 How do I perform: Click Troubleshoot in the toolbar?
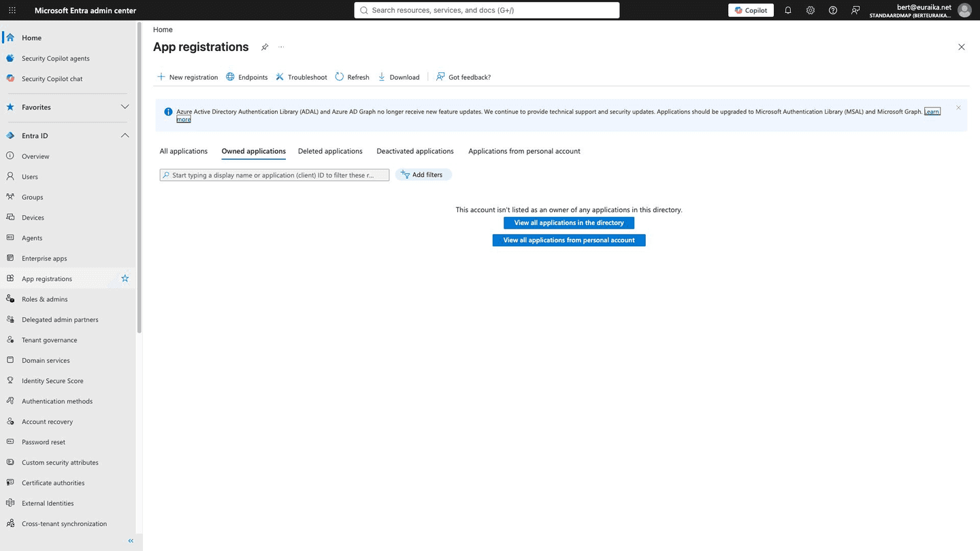coord(301,77)
